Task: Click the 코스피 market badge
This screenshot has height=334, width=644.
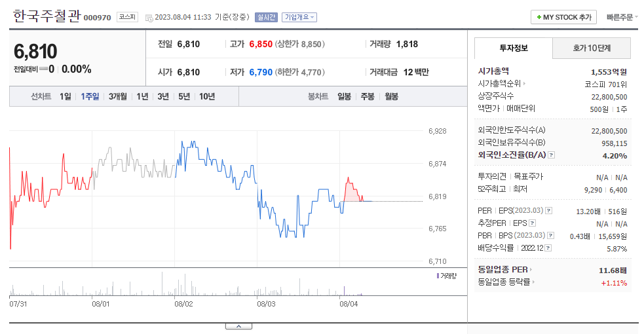Action: (127, 17)
